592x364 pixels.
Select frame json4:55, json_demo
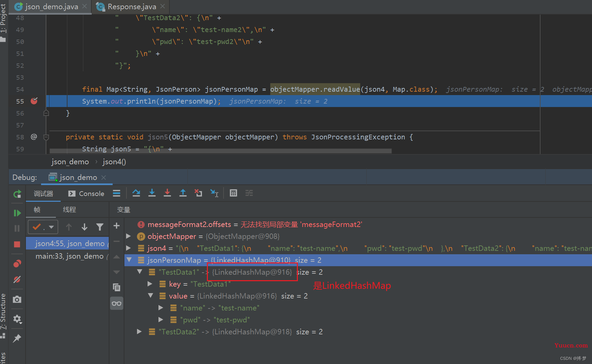click(x=67, y=243)
